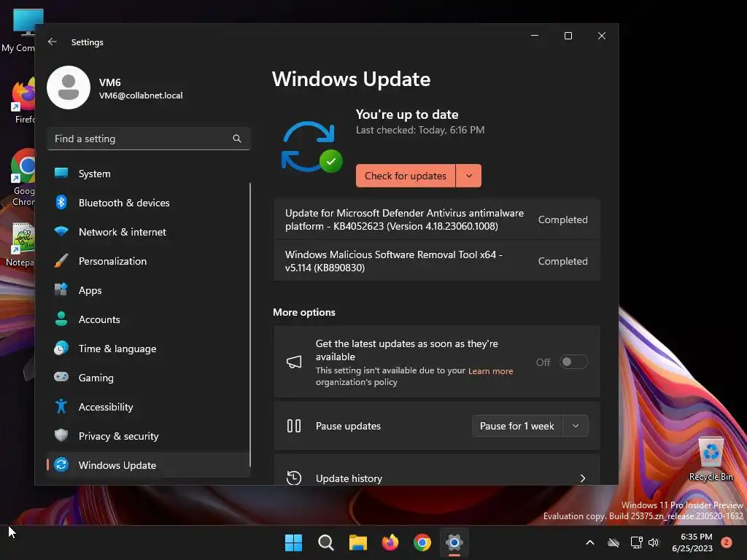Click the Privacy & security shield icon
The width and height of the screenshot is (747, 560).
coord(61,435)
